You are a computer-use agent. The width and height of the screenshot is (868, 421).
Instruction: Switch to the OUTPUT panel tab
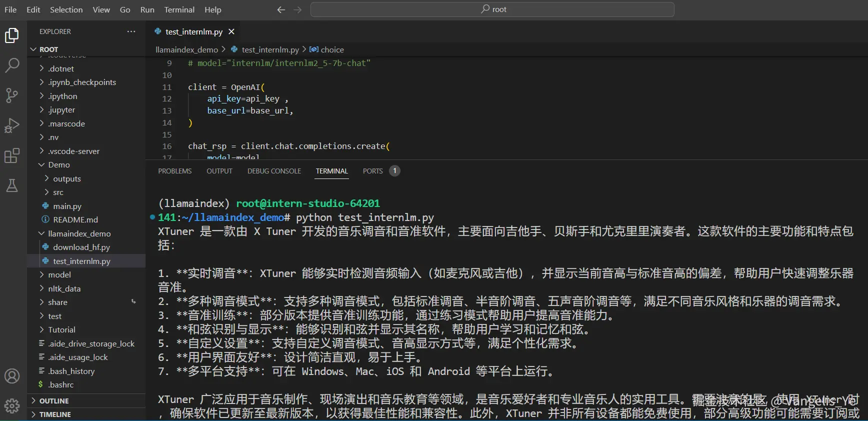pyautogui.click(x=219, y=171)
